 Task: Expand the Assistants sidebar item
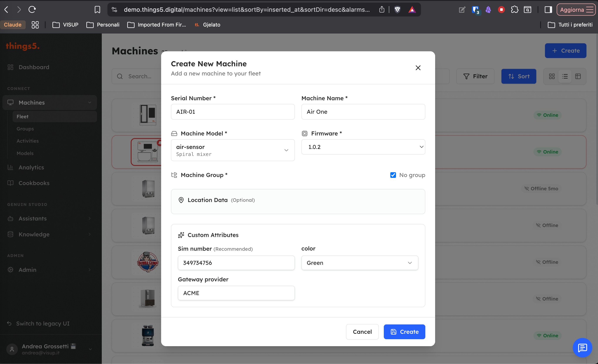pyautogui.click(x=50, y=218)
